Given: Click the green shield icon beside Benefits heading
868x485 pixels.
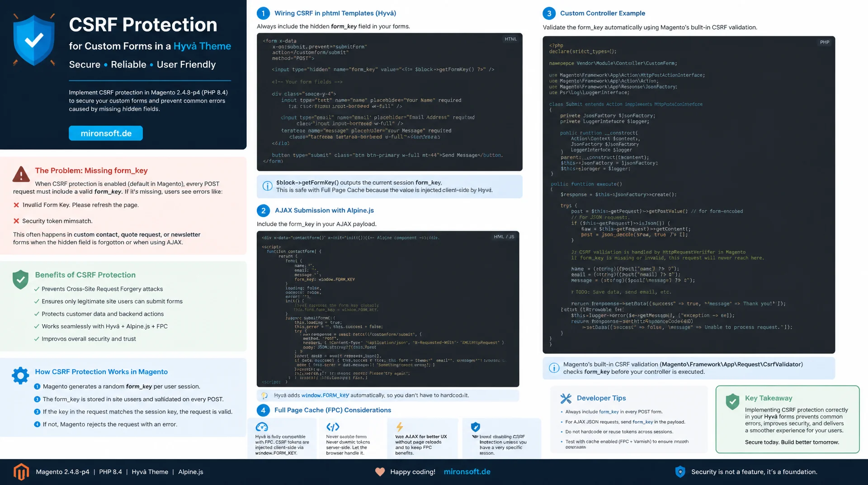Looking at the screenshot, I should click(20, 280).
